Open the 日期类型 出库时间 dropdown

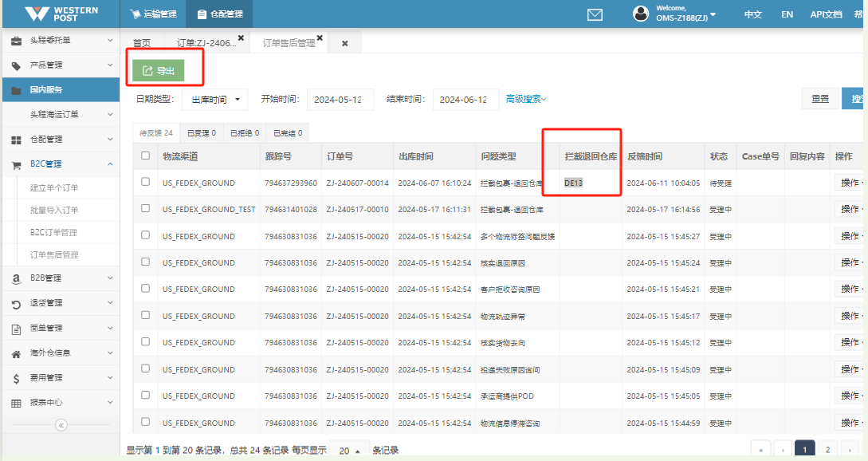click(214, 100)
